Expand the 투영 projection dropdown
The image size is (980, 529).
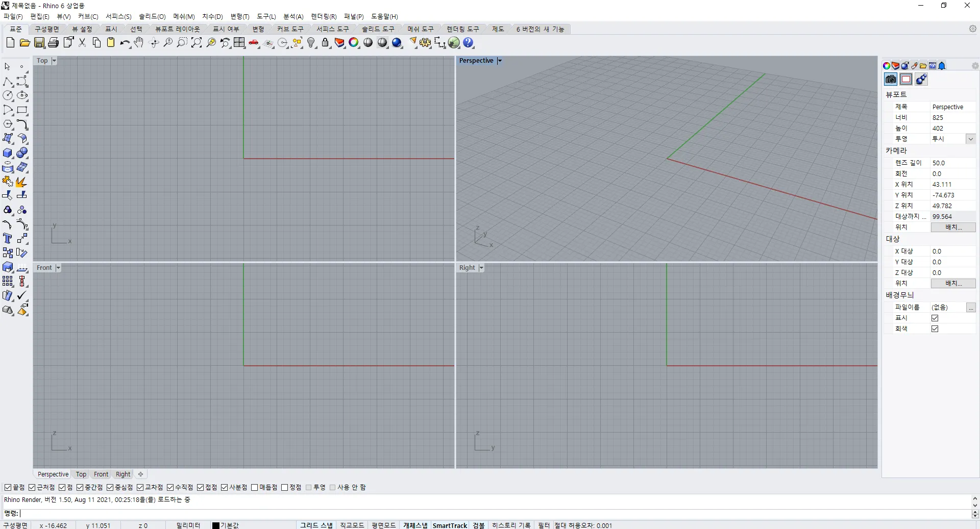[x=970, y=139]
